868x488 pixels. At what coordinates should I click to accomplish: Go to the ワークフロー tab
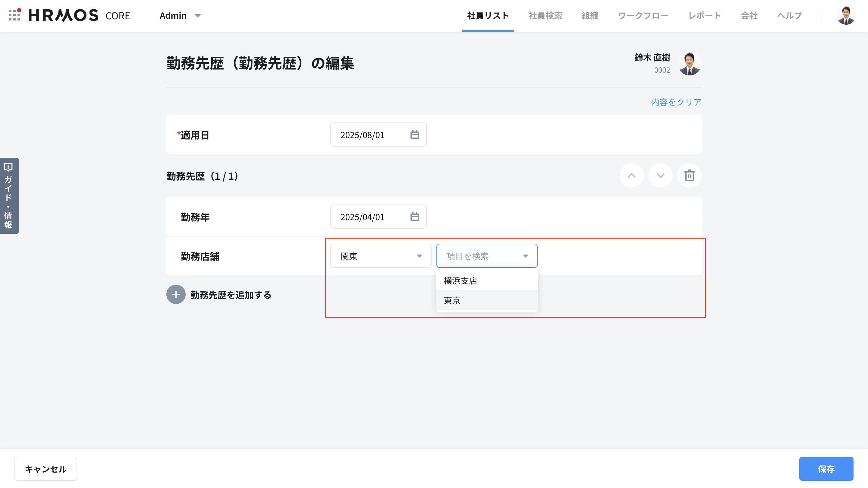pos(643,15)
